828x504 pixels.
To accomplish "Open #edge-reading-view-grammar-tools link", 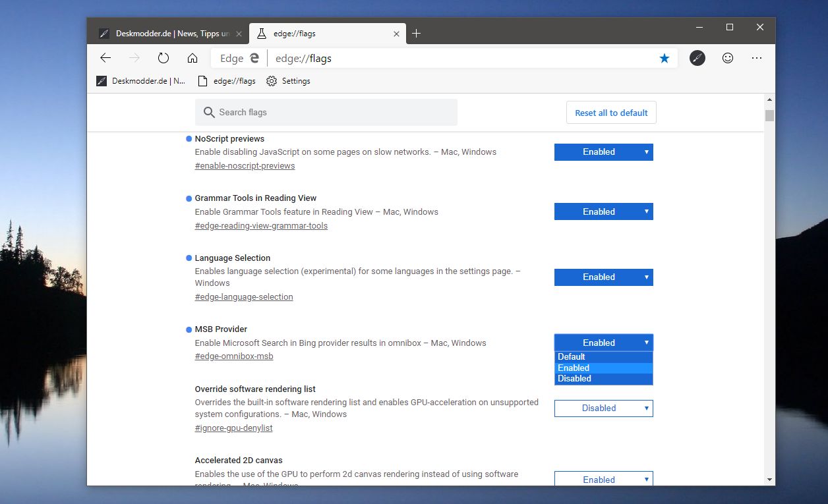I will point(261,225).
